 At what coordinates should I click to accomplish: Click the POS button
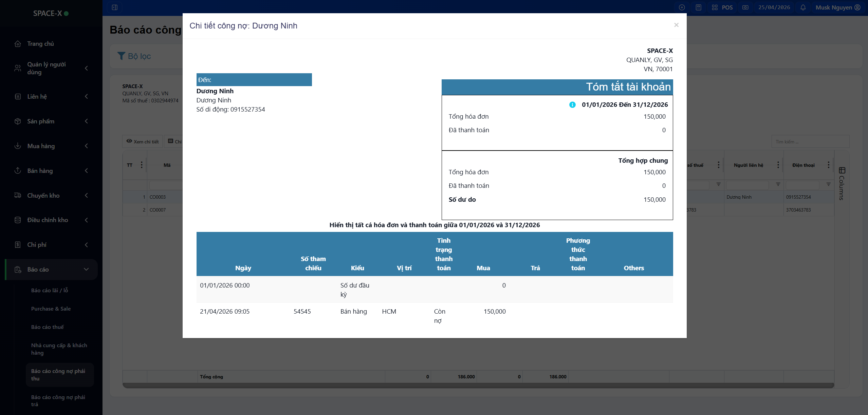pos(722,7)
